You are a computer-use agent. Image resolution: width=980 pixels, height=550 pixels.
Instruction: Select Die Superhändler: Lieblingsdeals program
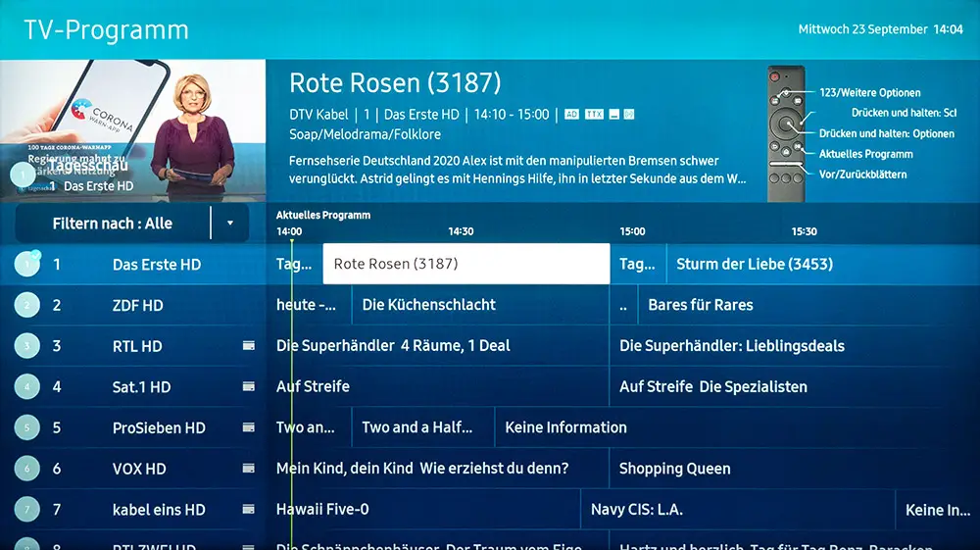pos(795,346)
